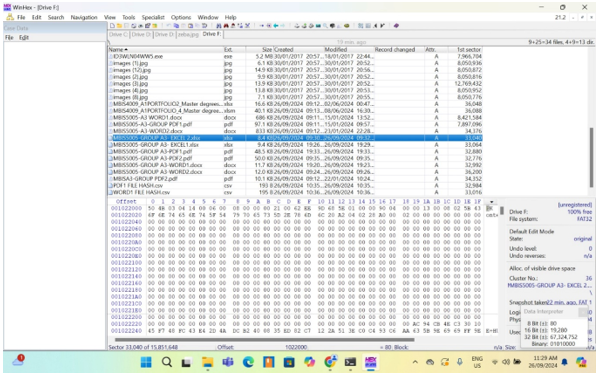The image size is (597, 381).
Task: Click the Copy block toolbar icon
Action: tap(176, 26)
